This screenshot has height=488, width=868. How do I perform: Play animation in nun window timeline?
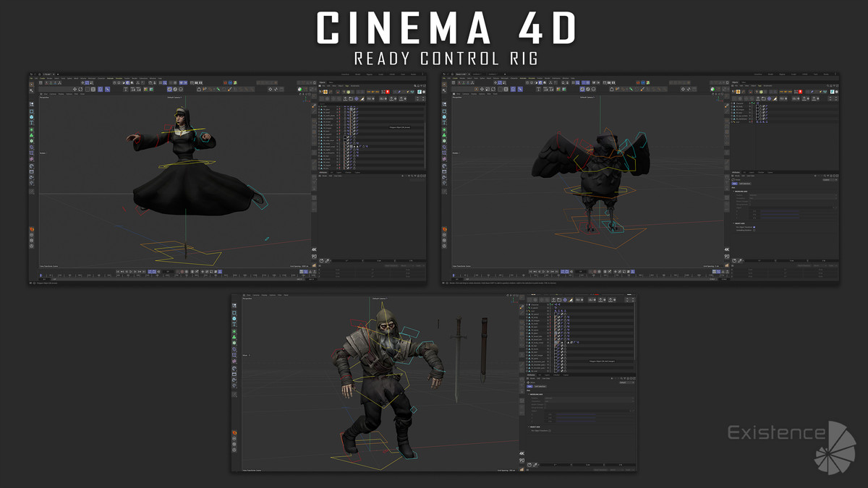point(131,272)
